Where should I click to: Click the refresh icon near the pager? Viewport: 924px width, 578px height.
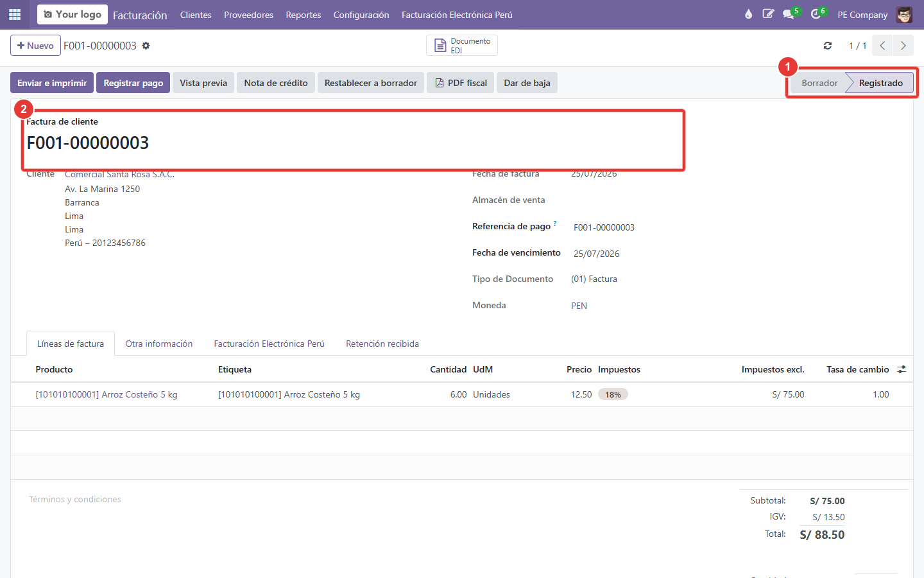828,46
